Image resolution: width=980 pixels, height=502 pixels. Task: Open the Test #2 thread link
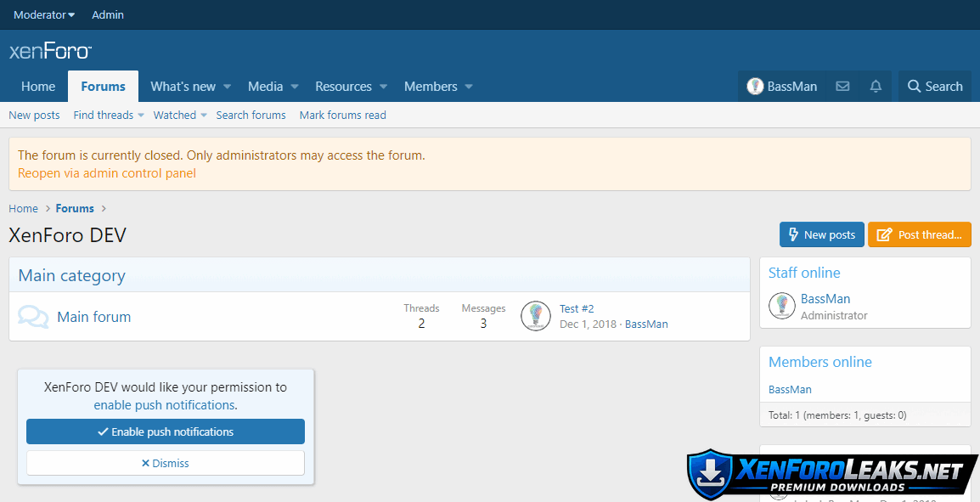577,308
